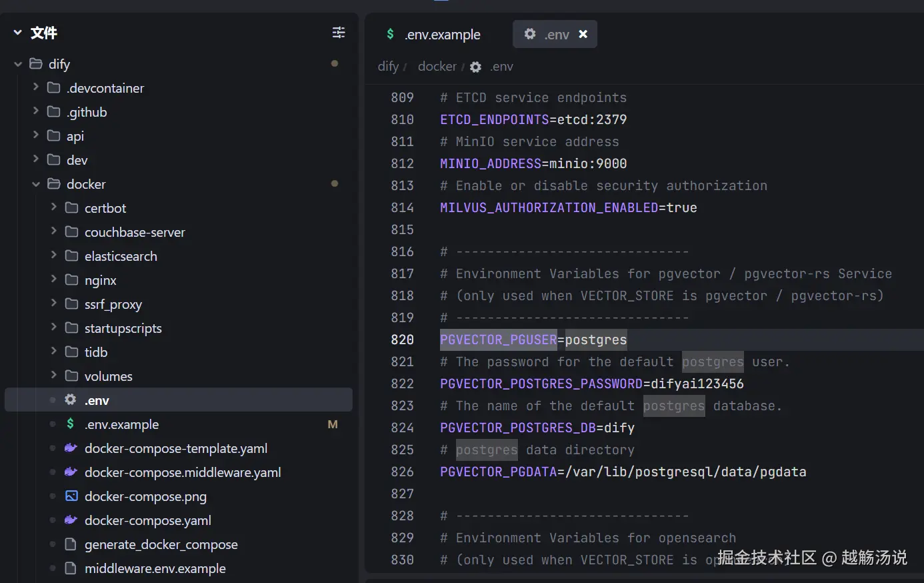Click the gear icon of .env file

[70, 400]
